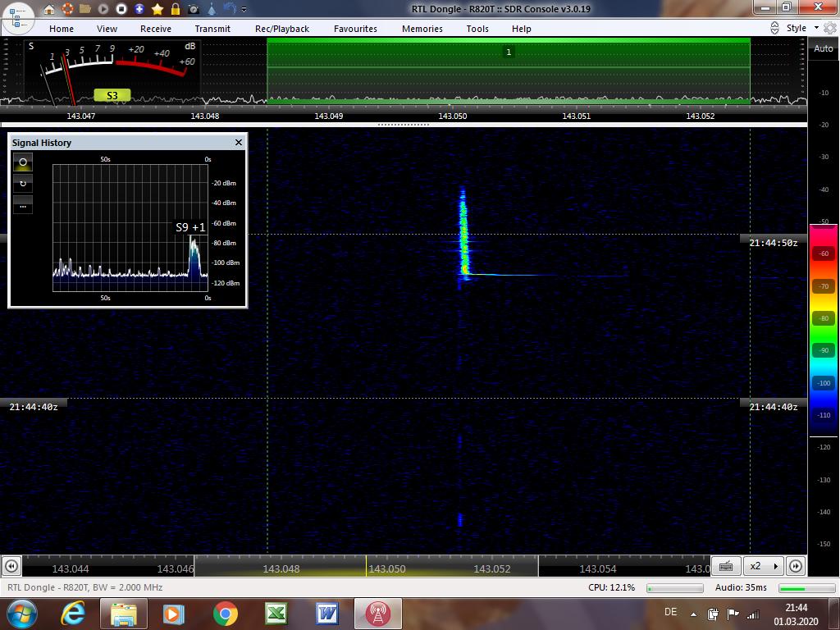
Task: Open Excel from the taskbar
Action: (276, 614)
